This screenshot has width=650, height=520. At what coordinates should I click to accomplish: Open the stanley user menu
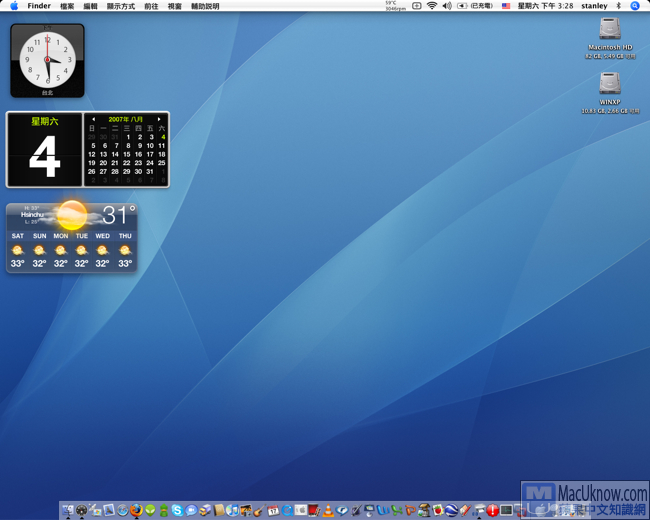tap(594, 6)
